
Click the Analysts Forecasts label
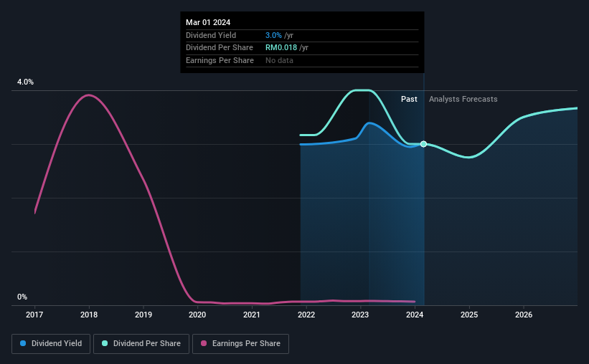coord(463,99)
